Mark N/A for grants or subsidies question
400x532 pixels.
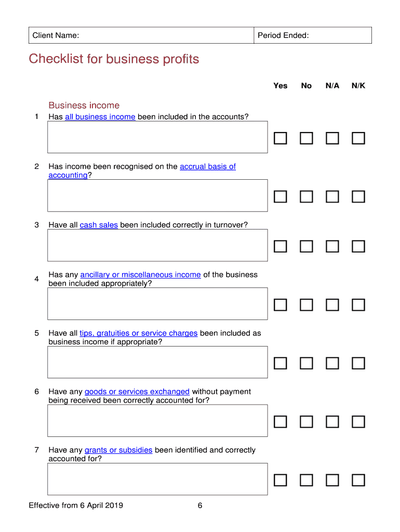[332, 480]
